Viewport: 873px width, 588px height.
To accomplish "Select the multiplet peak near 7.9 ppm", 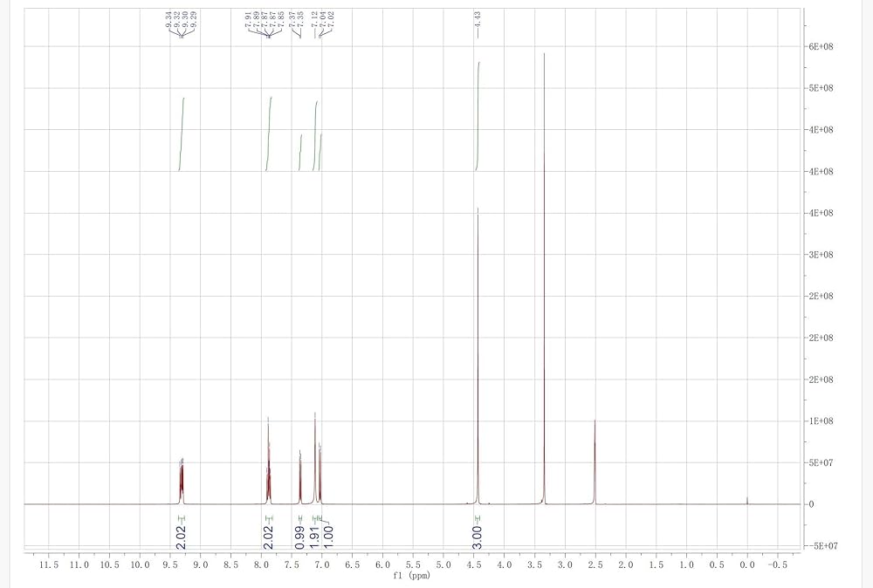I will (268, 462).
